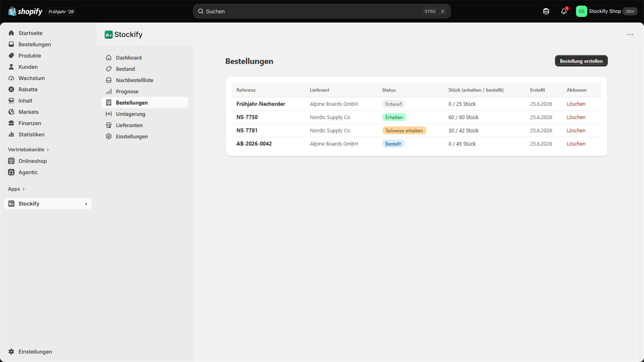This screenshot has width=644, height=362.
Task: Click Löschen for order NS-7750
Action: click(576, 117)
